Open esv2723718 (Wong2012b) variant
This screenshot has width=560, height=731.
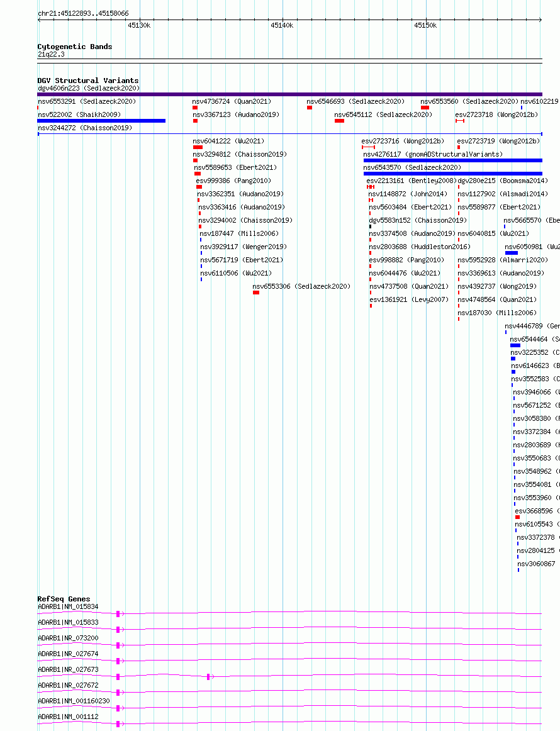496,114
